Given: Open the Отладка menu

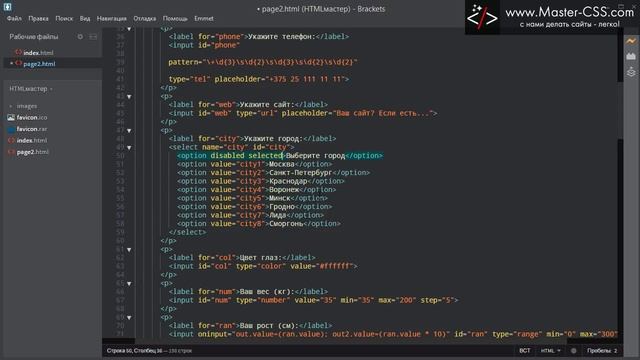Looking at the screenshot, I should [x=144, y=18].
